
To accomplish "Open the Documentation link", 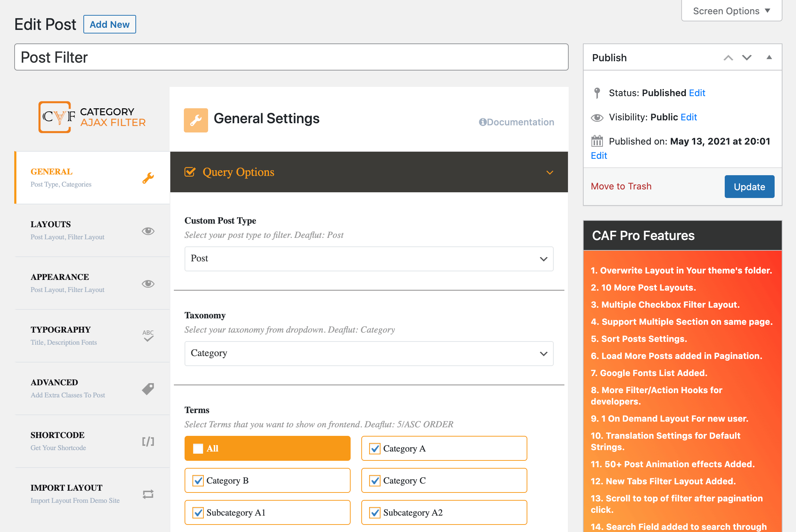I will pyautogui.click(x=516, y=122).
